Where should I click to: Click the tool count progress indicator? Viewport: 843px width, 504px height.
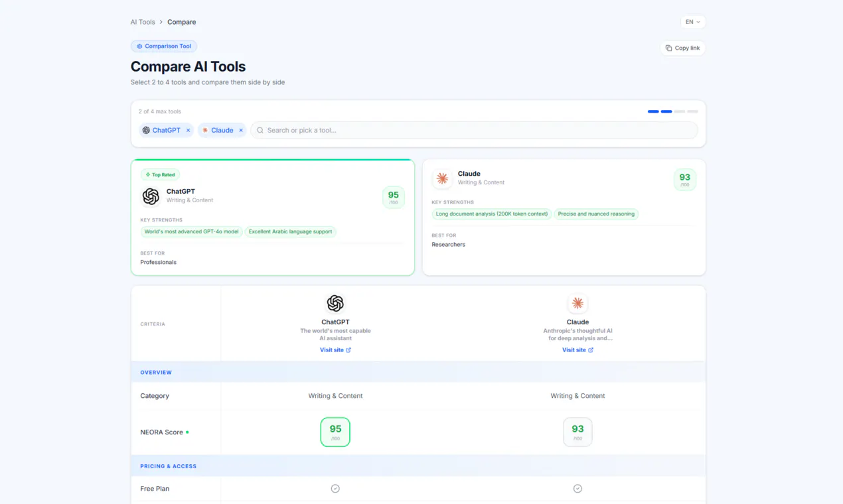pos(672,111)
